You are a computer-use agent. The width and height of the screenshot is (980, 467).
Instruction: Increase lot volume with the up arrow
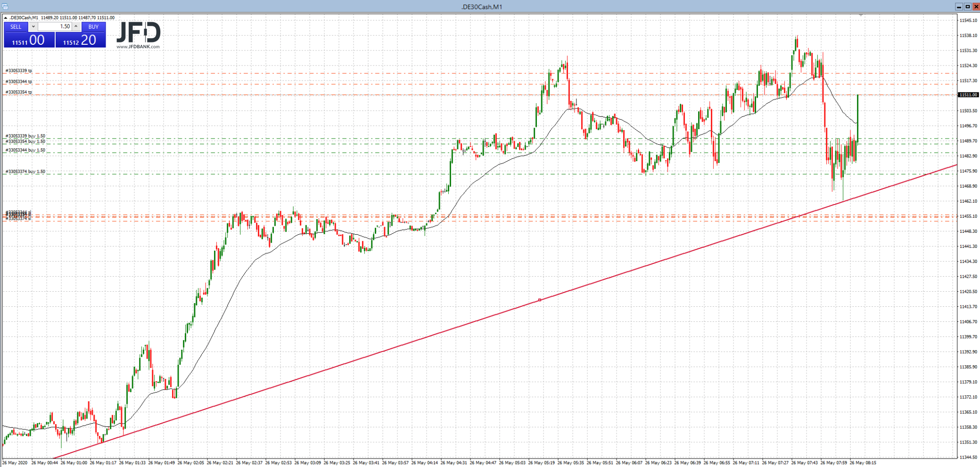pyautogui.click(x=76, y=27)
